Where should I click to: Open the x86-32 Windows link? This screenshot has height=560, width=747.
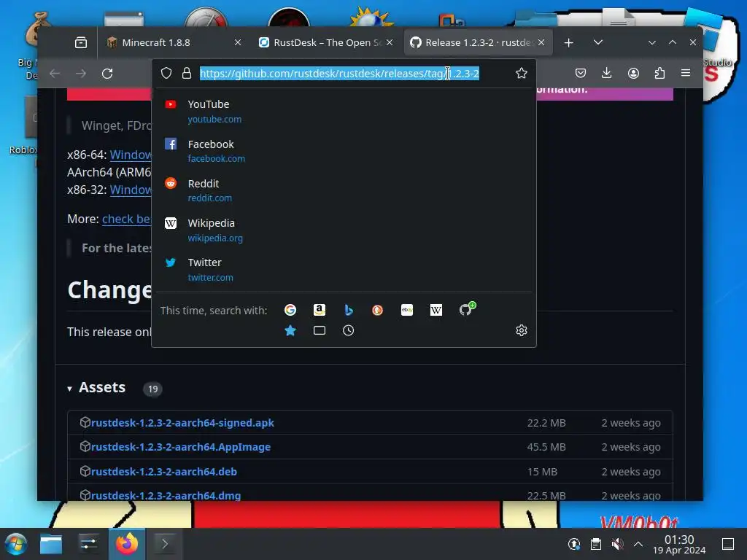[131, 190]
